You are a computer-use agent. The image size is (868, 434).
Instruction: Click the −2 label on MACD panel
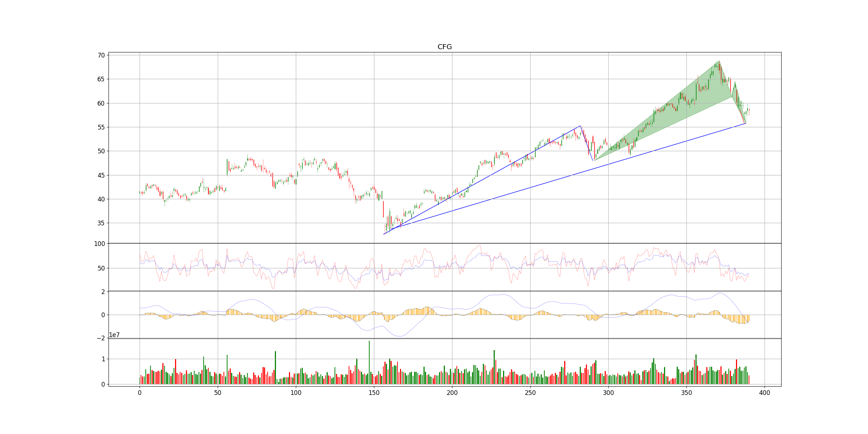101,338
